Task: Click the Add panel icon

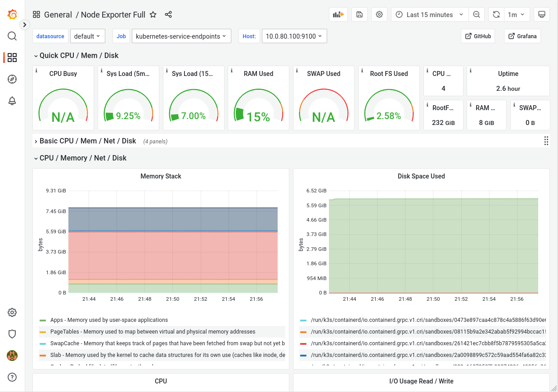Action: coord(338,14)
